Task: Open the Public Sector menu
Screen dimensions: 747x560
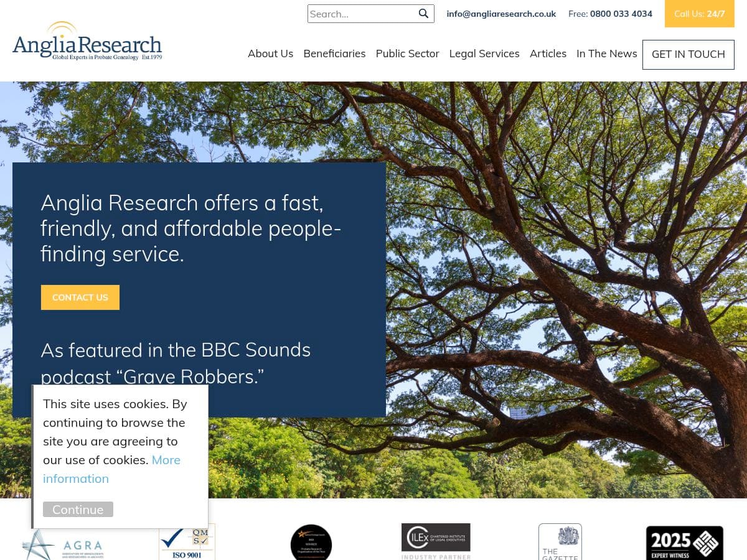Action: pos(407,54)
